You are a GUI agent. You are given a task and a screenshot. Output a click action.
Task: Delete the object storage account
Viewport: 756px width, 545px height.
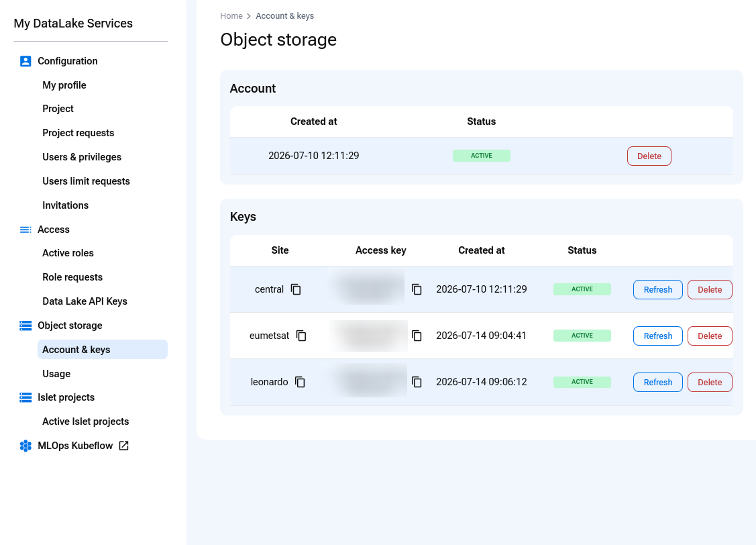pos(649,156)
